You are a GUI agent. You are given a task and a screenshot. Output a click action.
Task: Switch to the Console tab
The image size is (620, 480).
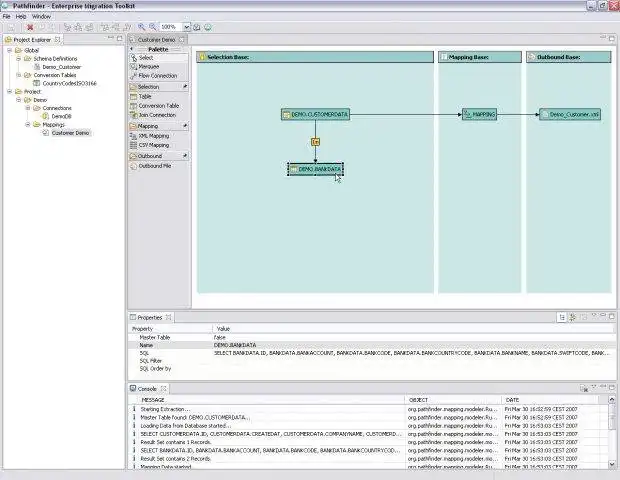(147, 389)
